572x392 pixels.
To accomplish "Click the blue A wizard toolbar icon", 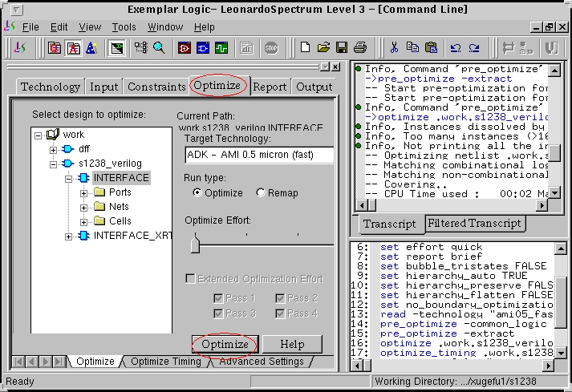I will click(91, 48).
